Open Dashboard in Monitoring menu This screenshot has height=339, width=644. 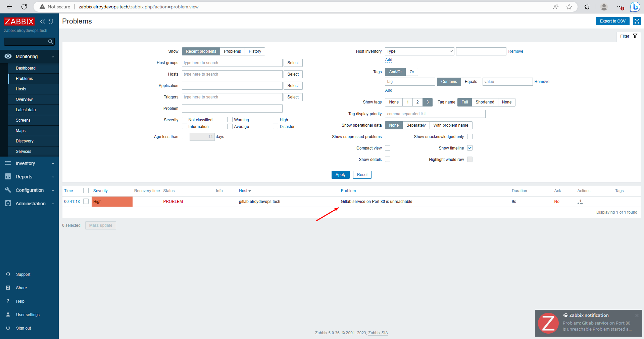[x=33, y=68]
